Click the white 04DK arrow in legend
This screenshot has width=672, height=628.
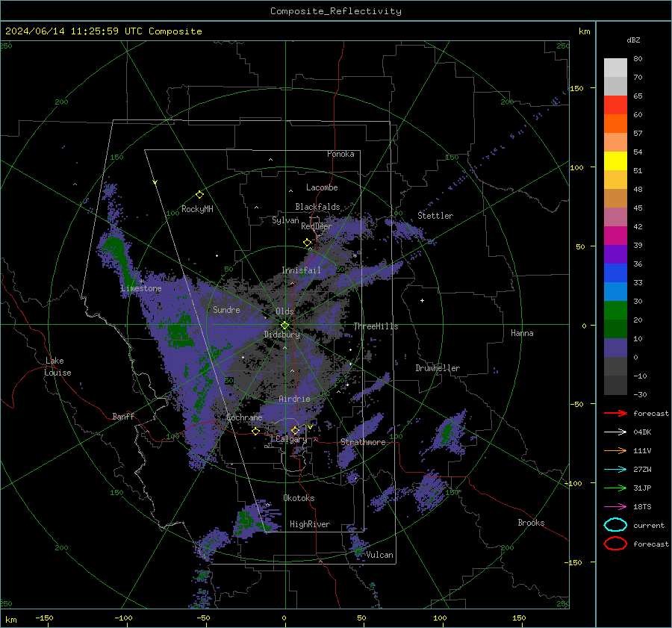[615, 432]
